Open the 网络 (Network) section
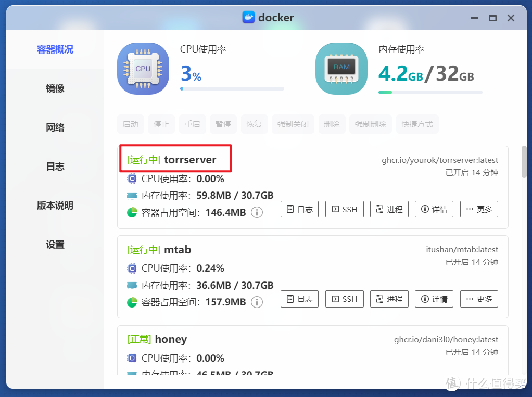Screen dimensions: 532x397 (55, 127)
